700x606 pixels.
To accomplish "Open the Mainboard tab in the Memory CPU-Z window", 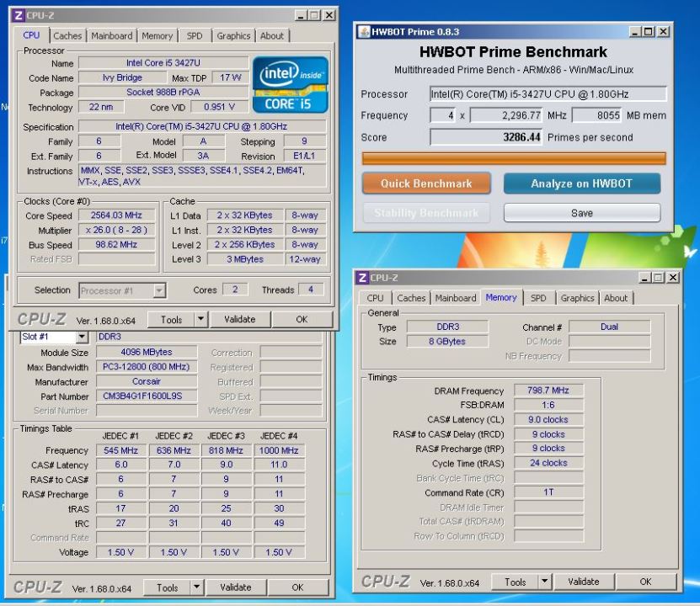I will [x=456, y=298].
